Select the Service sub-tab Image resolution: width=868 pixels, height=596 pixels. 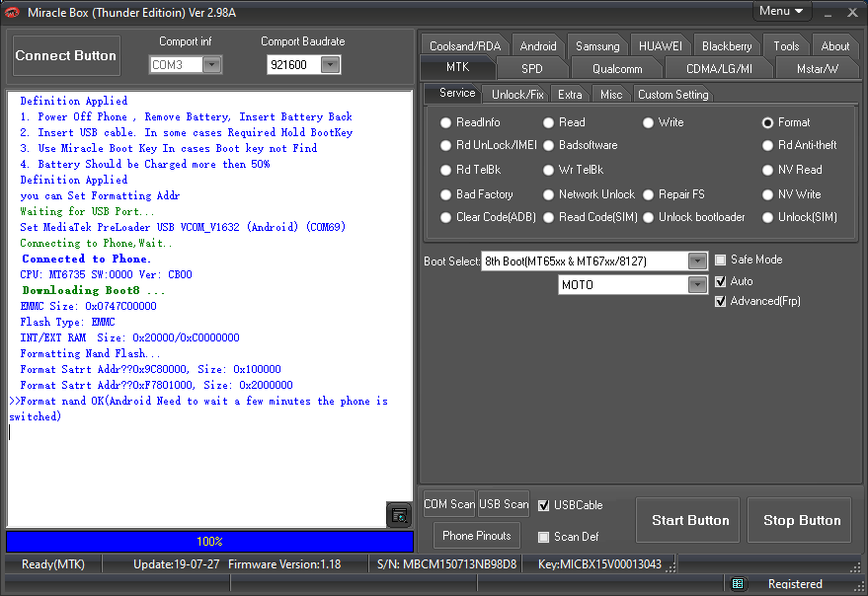coord(457,93)
